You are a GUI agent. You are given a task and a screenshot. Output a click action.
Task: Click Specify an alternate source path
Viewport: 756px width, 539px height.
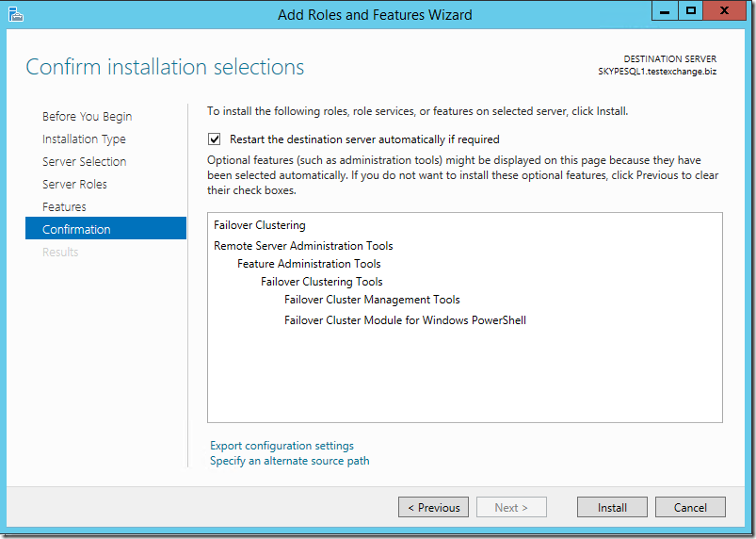[x=289, y=461]
